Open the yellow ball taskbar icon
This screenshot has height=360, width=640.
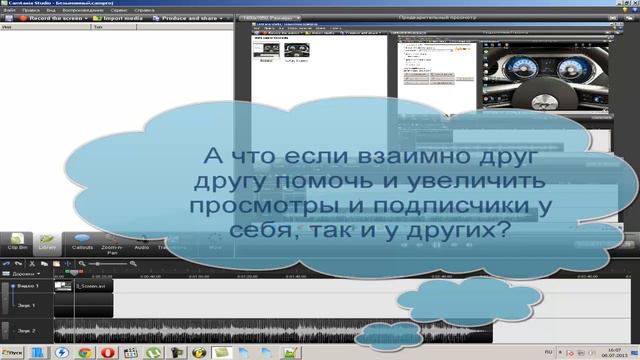(199, 352)
